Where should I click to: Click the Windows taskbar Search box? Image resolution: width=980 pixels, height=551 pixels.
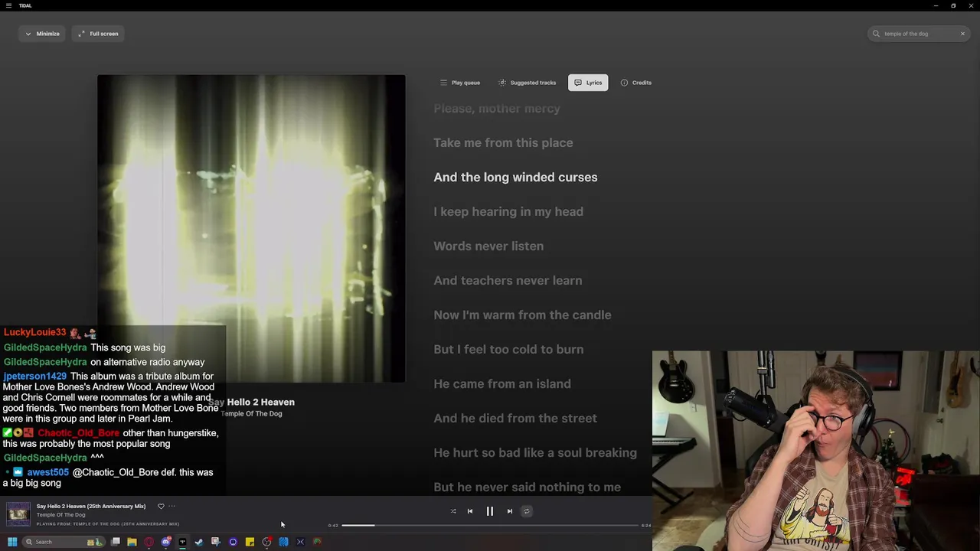(64, 542)
